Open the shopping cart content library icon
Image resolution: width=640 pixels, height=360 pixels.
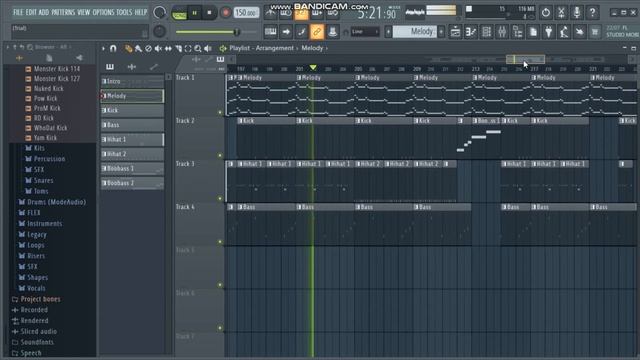pos(595,31)
